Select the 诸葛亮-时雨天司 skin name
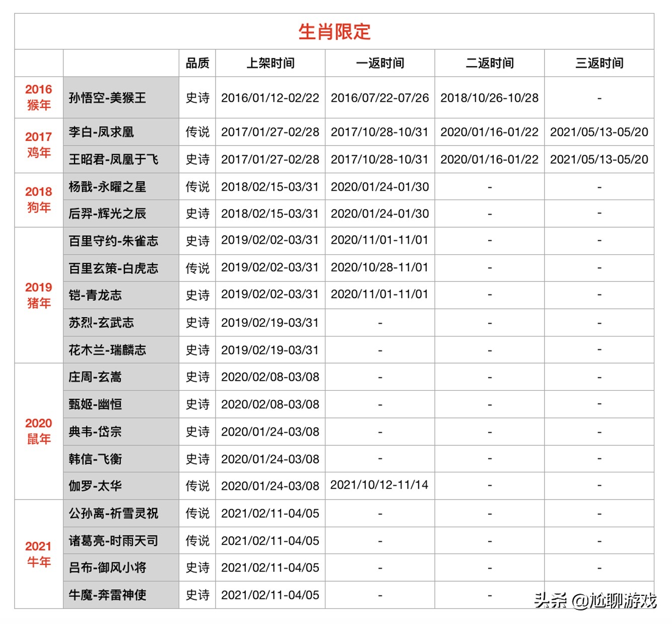 click(113, 540)
